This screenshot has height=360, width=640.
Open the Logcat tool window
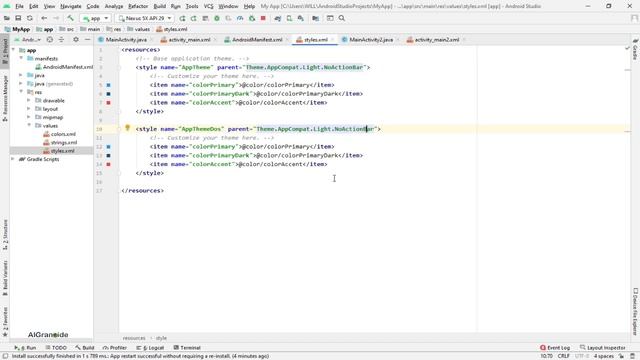coord(150,348)
